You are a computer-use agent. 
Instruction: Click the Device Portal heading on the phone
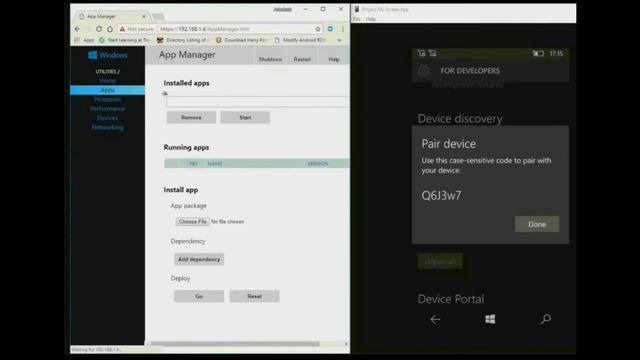pyautogui.click(x=451, y=299)
